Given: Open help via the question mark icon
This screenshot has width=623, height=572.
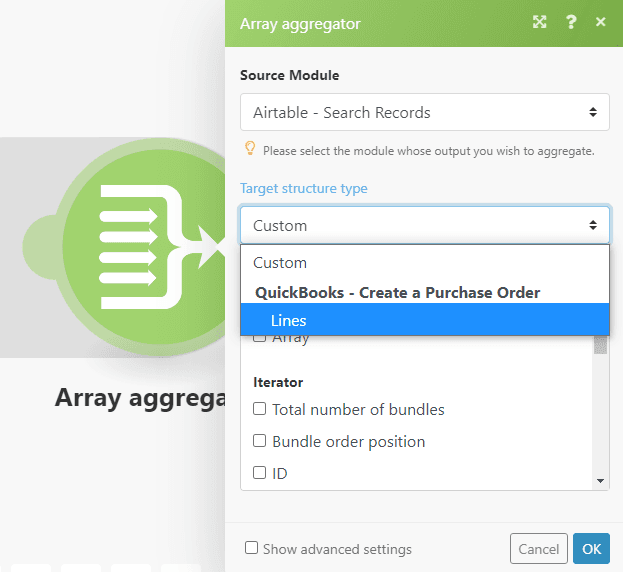Looking at the screenshot, I should [x=571, y=22].
